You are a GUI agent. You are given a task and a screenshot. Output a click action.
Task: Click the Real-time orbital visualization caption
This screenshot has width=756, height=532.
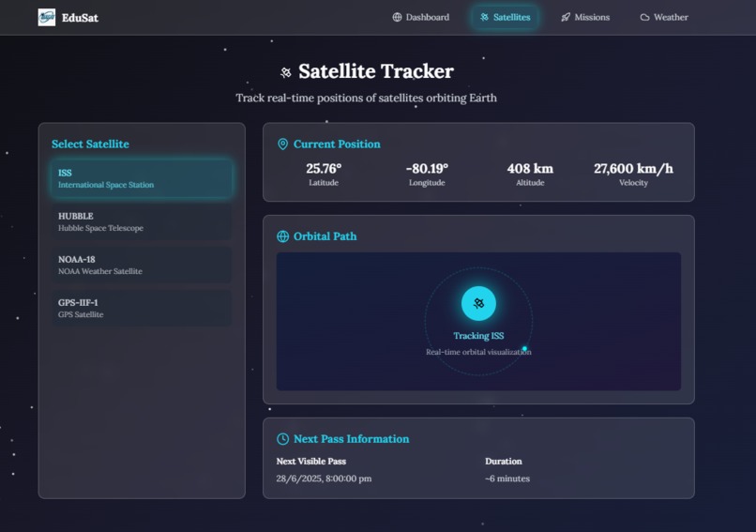[x=478, y=352]
